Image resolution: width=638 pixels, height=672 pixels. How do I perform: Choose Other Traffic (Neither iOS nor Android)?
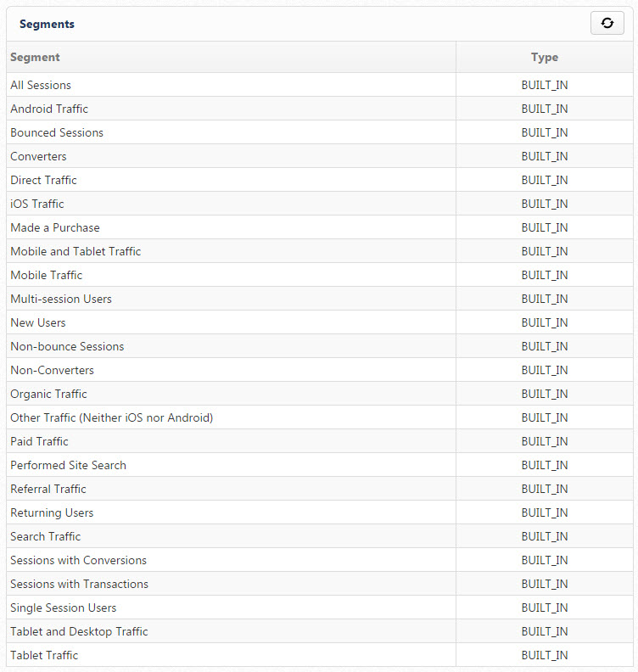pyautogui.click(x=111, y=417)
